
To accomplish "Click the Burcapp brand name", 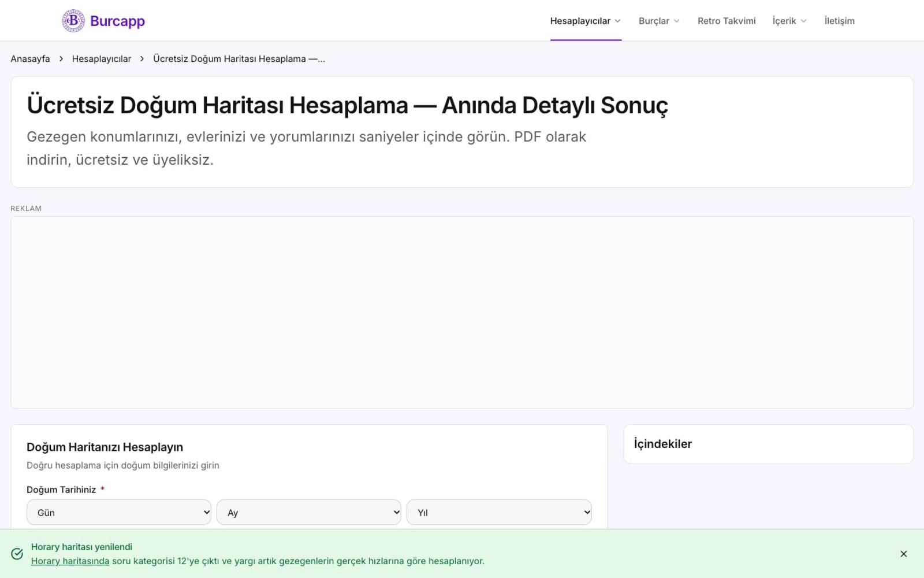I will pos(117,21).
